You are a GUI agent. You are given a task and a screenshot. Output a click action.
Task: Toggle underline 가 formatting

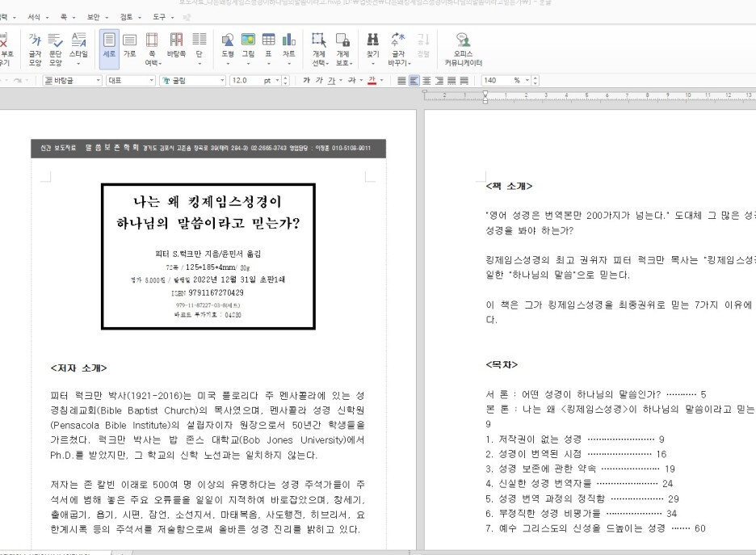tap(331, 81)
